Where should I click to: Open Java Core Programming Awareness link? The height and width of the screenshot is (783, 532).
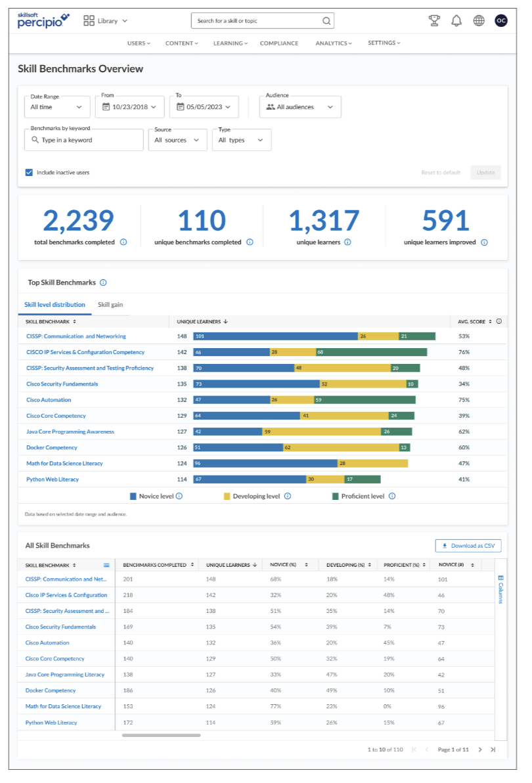coord(70,432)
